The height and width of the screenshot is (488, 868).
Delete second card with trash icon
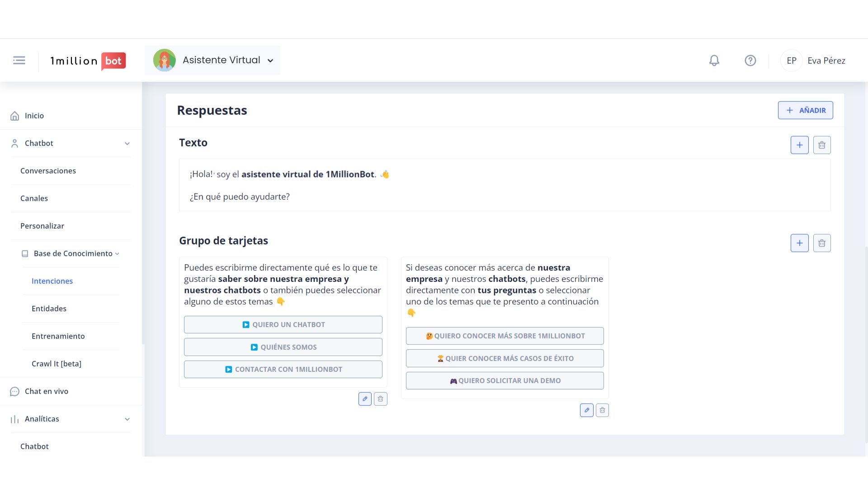pyautogui.click(x=602, y=410)
